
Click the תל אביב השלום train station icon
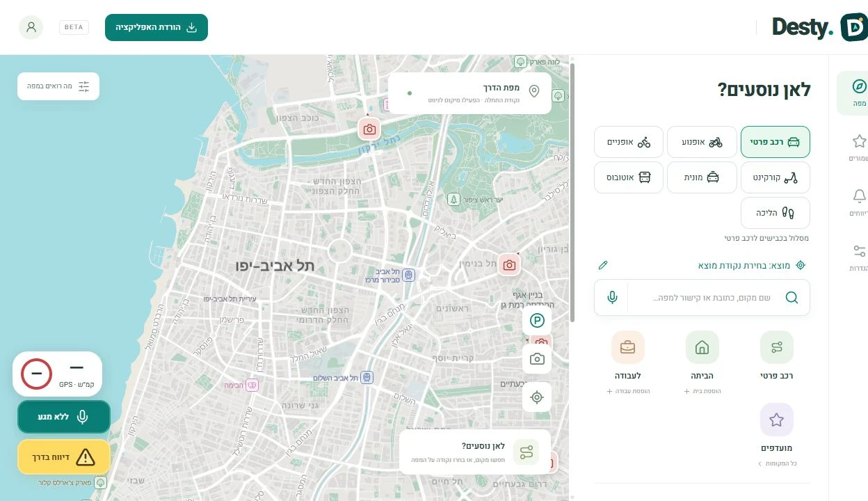click(367, 377)
